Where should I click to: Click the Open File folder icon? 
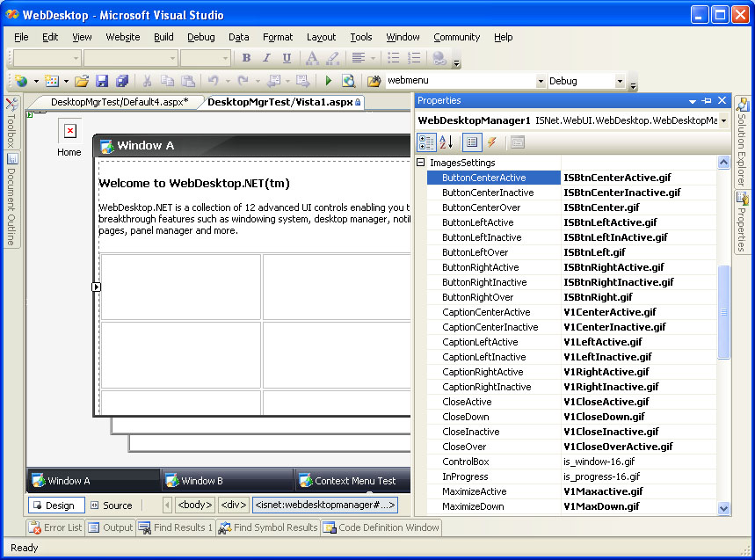(x=82, y=81)
